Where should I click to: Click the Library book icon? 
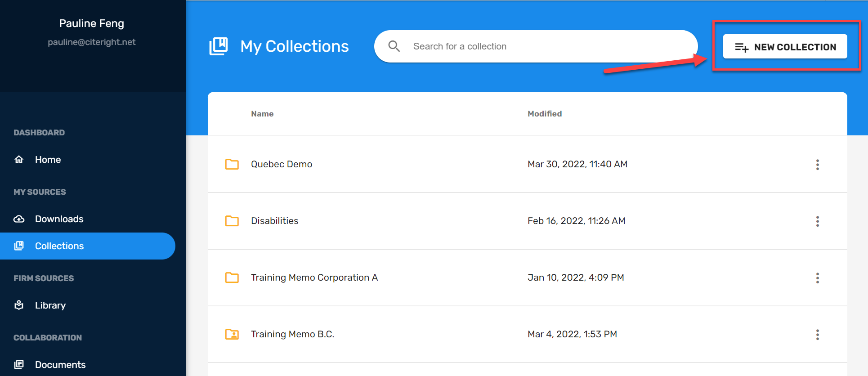pos(19,305)
